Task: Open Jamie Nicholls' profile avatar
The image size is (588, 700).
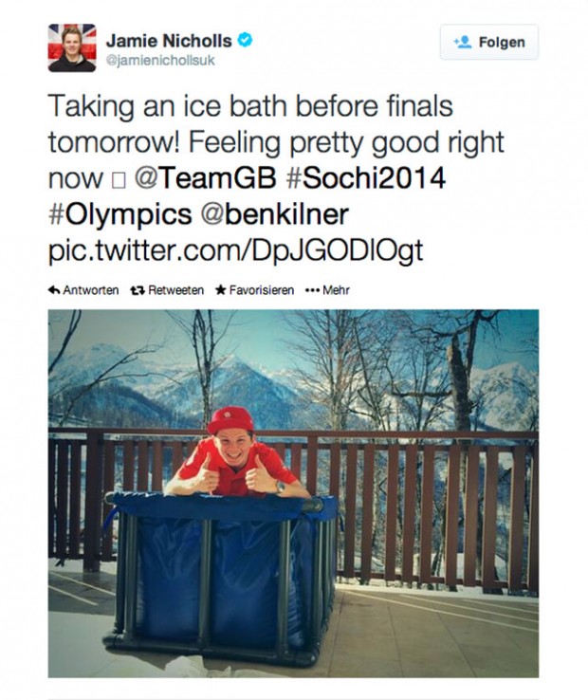Action: pyautogui.click(x=72, y=48)
